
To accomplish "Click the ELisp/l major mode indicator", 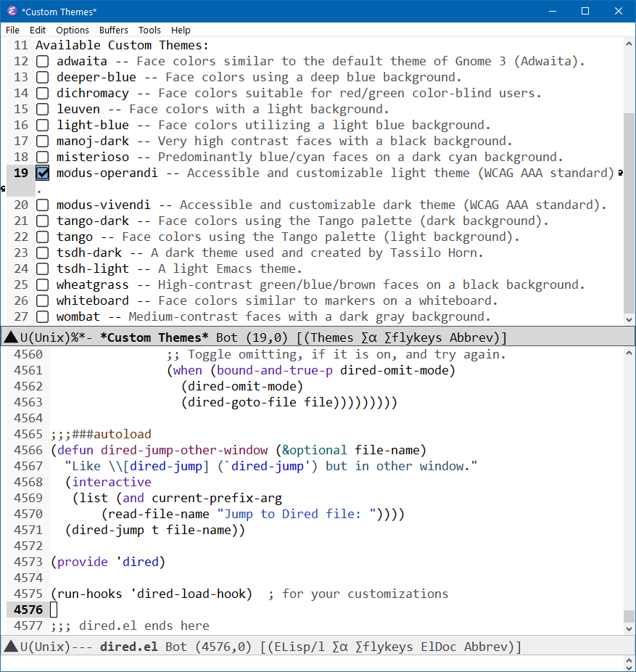I will (300, 647).
